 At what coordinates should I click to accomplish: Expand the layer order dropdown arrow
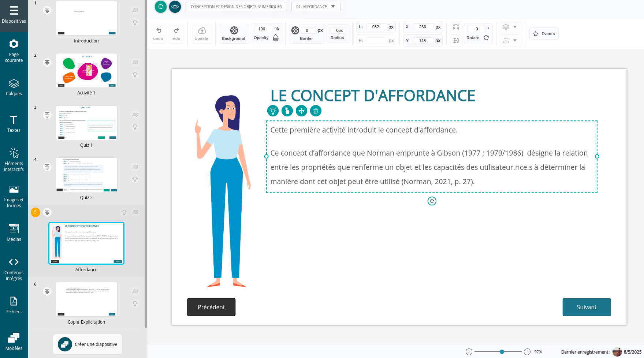pyautogui.click(x=515, y=27)
